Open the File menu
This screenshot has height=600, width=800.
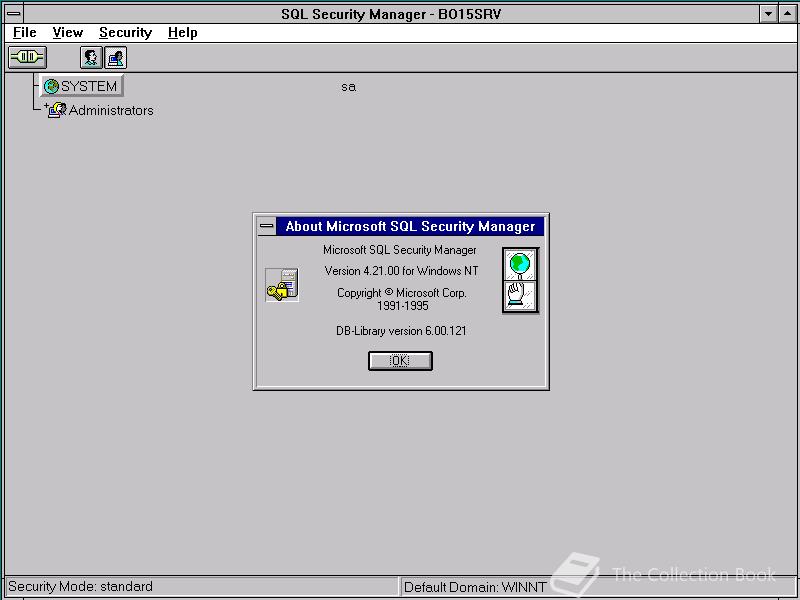(24, 33)
